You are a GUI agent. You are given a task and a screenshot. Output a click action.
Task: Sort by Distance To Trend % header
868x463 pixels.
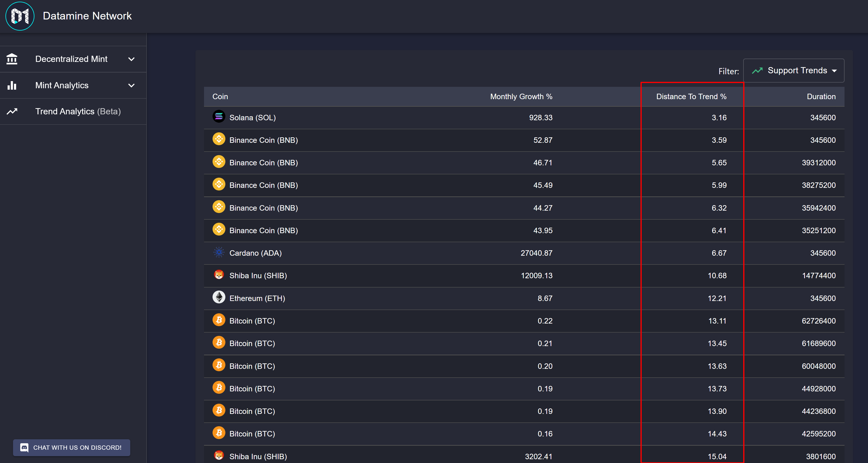click(x=691, y=97)
